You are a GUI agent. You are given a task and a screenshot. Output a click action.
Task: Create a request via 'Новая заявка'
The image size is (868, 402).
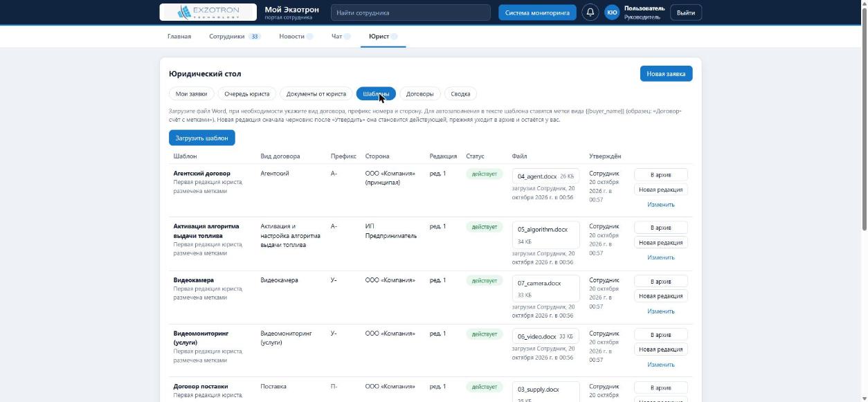click(x=666, y=73)
